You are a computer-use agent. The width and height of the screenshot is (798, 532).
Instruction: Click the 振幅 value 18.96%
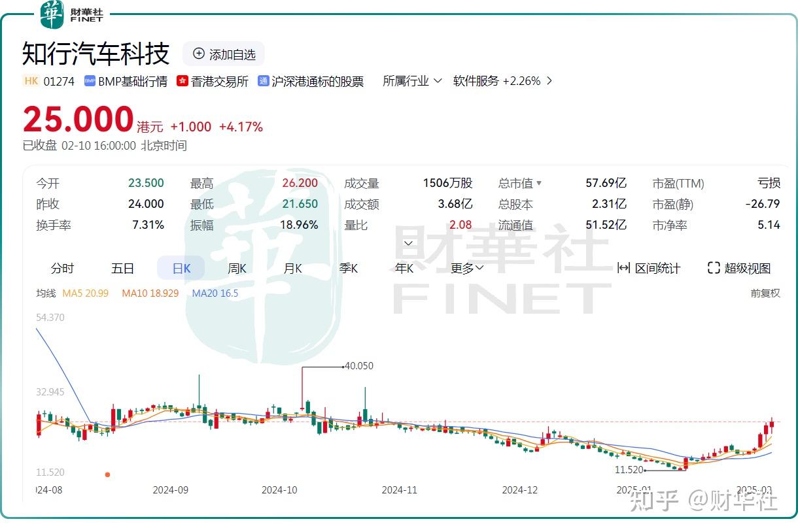click(x=300, y=225)
